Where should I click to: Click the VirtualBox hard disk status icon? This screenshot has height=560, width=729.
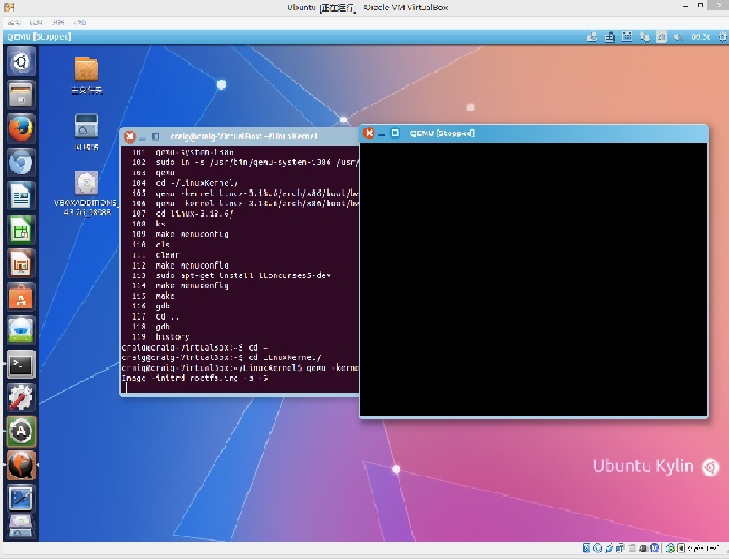pyautogui.click(x=587, y=548)
